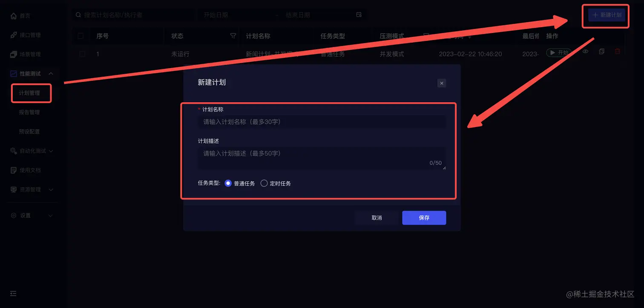Open 使用文档 documentation icon
Viewport: 644px width, 308px height.
(x=14, y=170)
